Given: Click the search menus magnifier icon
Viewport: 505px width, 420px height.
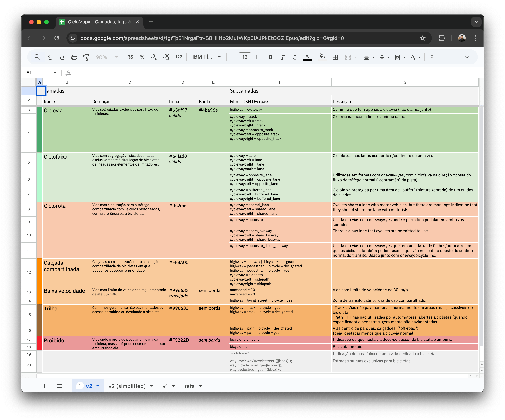Looking at the screenshot, I should tap(37, 57).
